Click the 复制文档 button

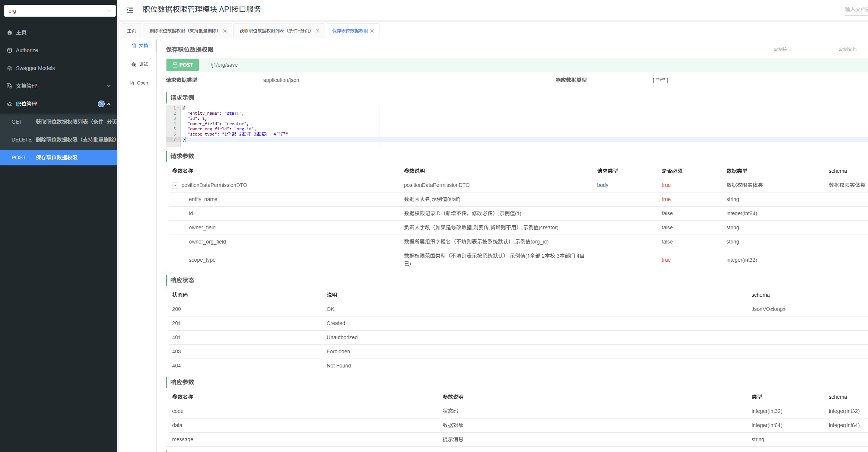[847, 50]
